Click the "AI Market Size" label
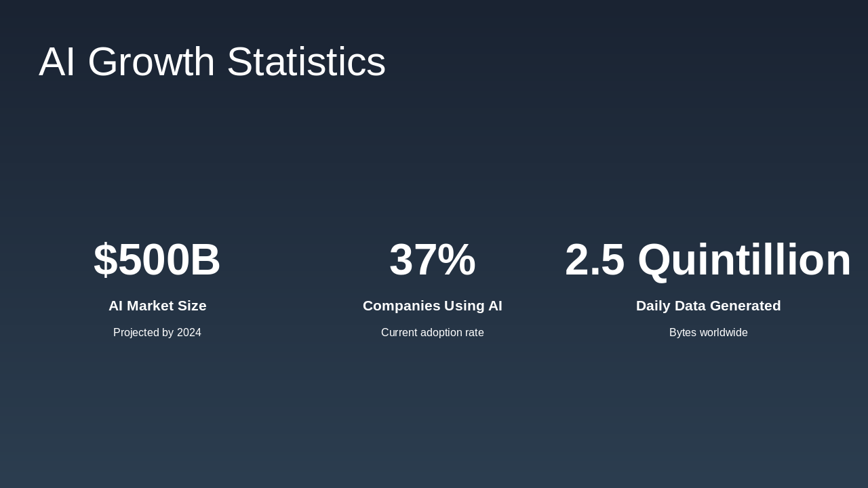 click(x=157, y=306)
